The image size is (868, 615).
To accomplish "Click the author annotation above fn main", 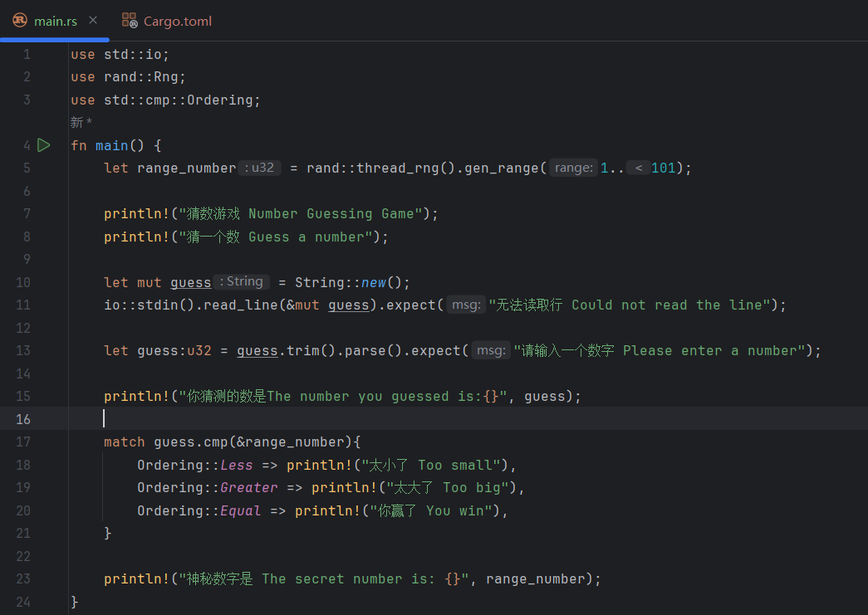I will coord(81,122).
